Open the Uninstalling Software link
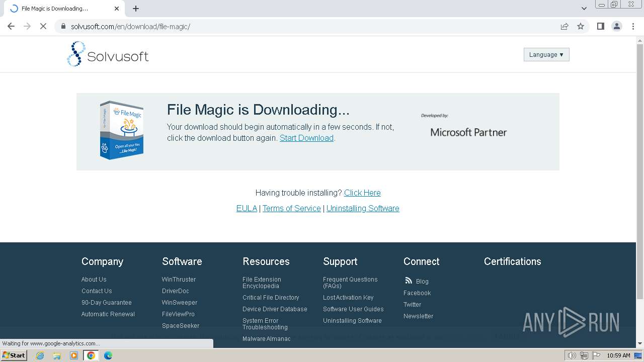The width and height of the screenshot is (644, 362). [363, 209]
